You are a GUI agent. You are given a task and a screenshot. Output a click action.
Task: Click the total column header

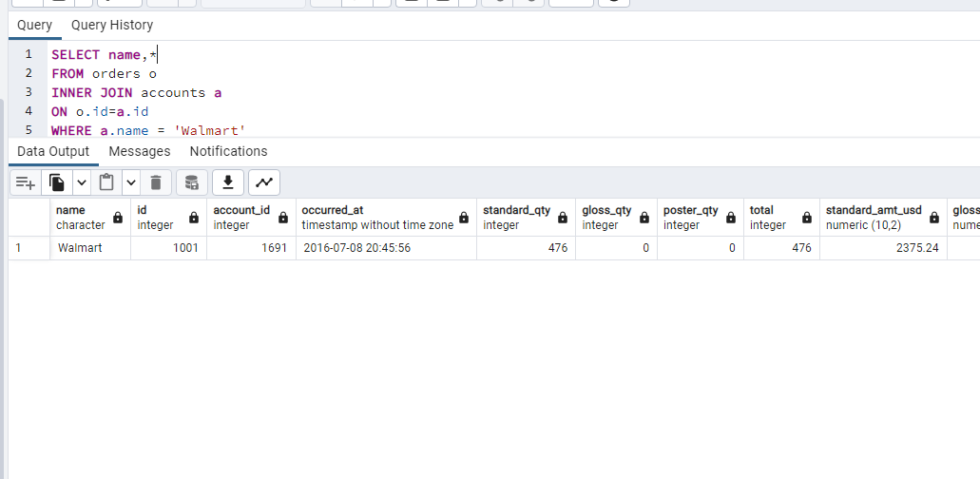pyautogui.click(x=782, y=218)
